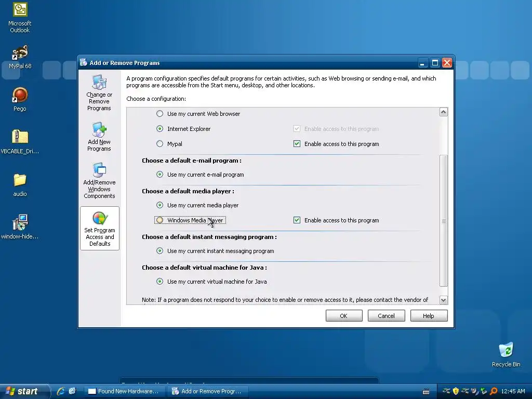Screen dimensions: 532x399
Task: Select Use my current virtual machine for Java
Action: (211, 281)
